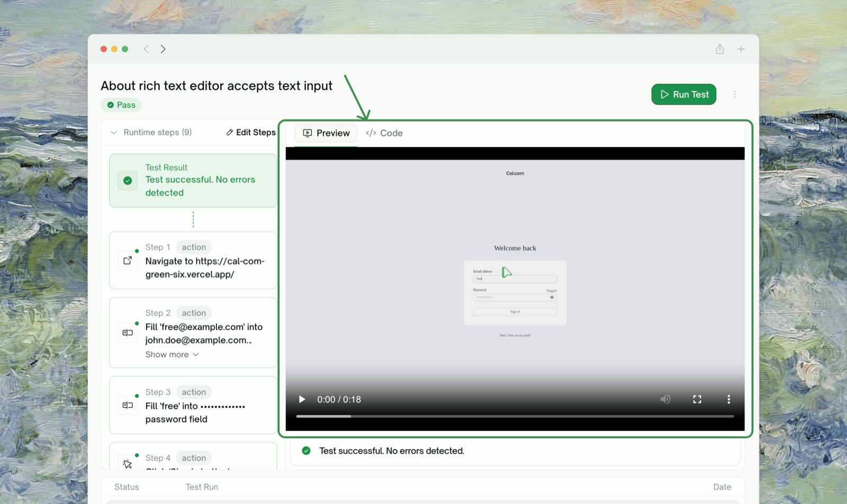The width and height of the screenshot is (847, 504).
Task: Enter fullscreen on the video player
Action: click(697, 399)
